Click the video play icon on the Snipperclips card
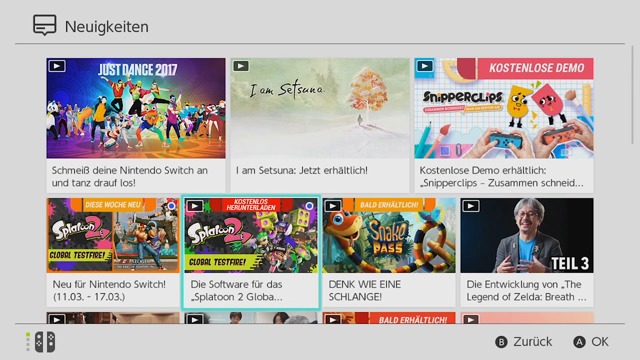The image size is (640, 360). [425, 66]
